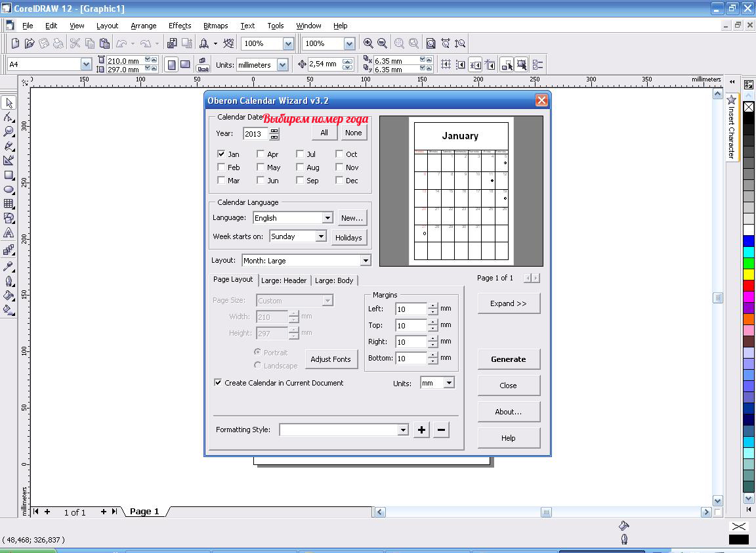
Task: Check the Dec month checkbox
Action: click(x=339, y=180)
